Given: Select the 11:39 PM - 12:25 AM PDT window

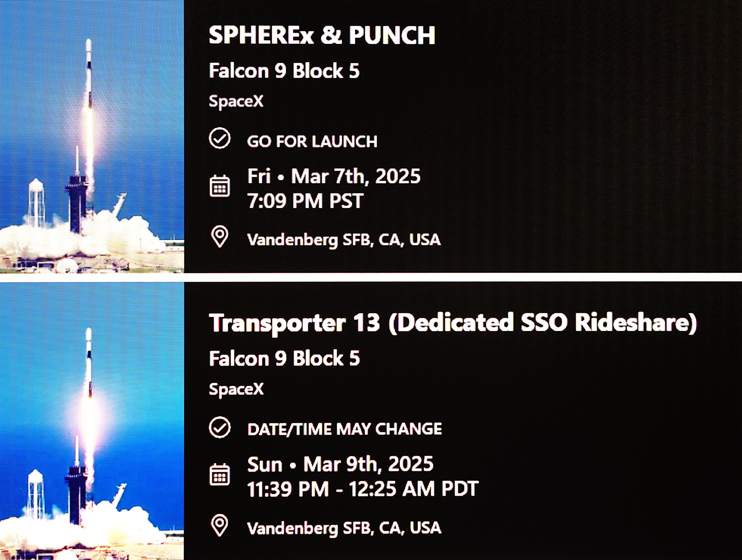Looking at the screenshot, I should click(363, 489).
